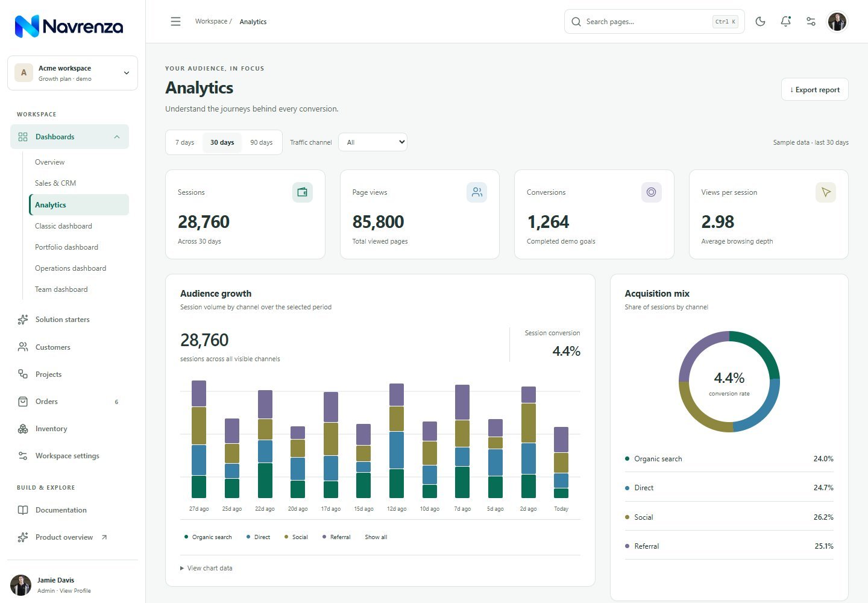Screen dimensions: 868x603
Task: Click the Navrenza logo
Action: (x=69, y=26)
